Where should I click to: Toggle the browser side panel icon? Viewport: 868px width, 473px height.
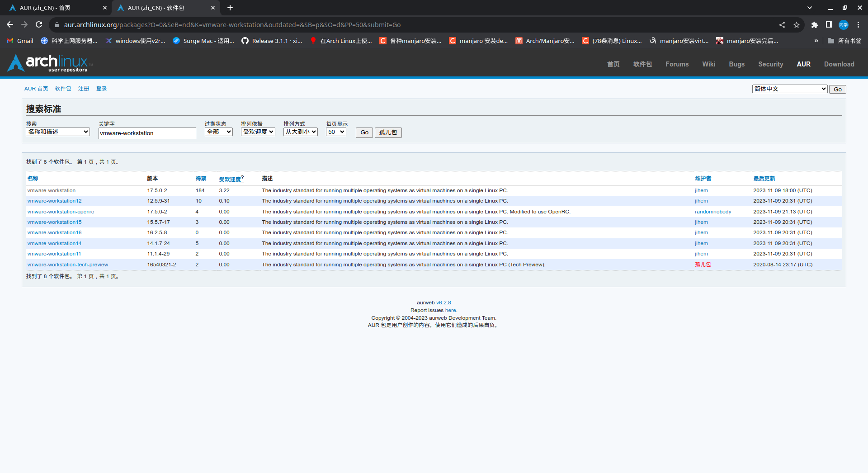tap(829, 25)
